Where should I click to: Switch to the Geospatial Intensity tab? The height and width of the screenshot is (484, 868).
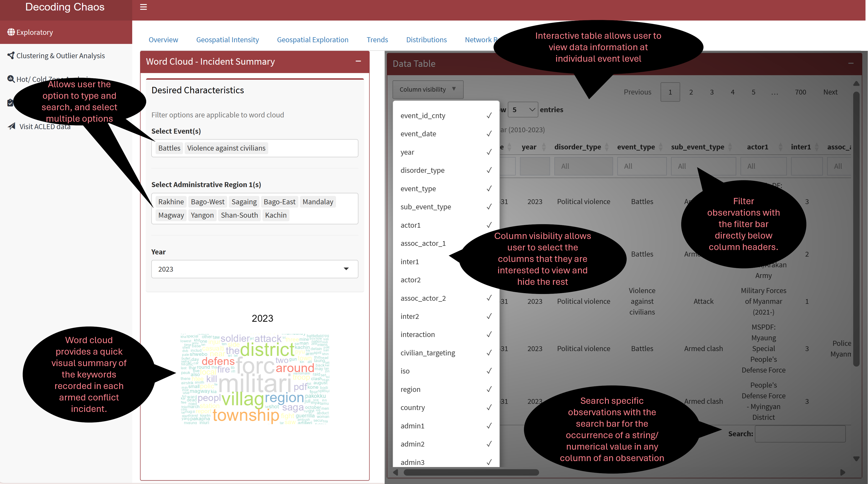pyautogui.click(x=227, y=40)
